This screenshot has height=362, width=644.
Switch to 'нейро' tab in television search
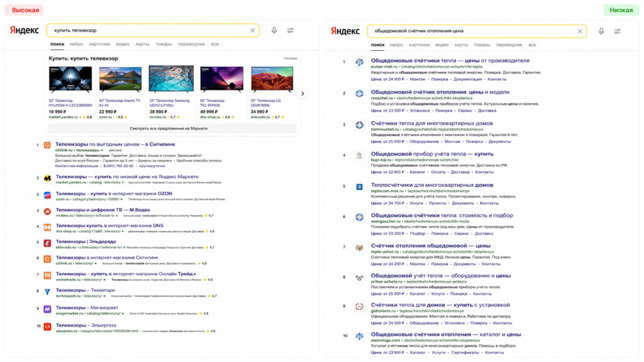click(x=76, y=44)
